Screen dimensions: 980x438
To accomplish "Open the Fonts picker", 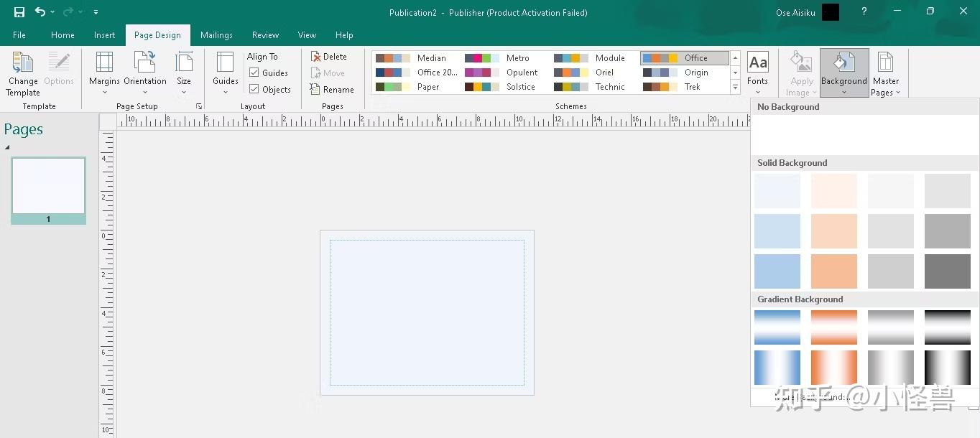I will (x=757, y=72).
